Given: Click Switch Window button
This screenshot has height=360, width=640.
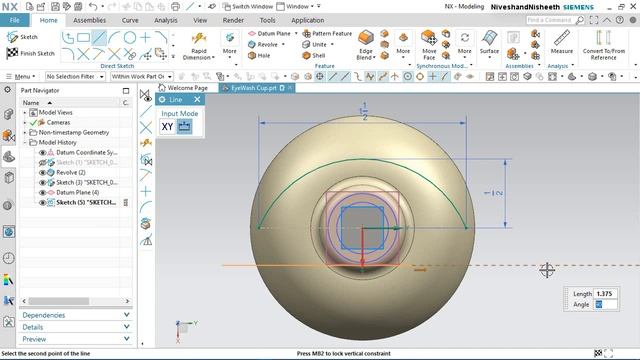Looking at the screenshot, I should [248, 7].
